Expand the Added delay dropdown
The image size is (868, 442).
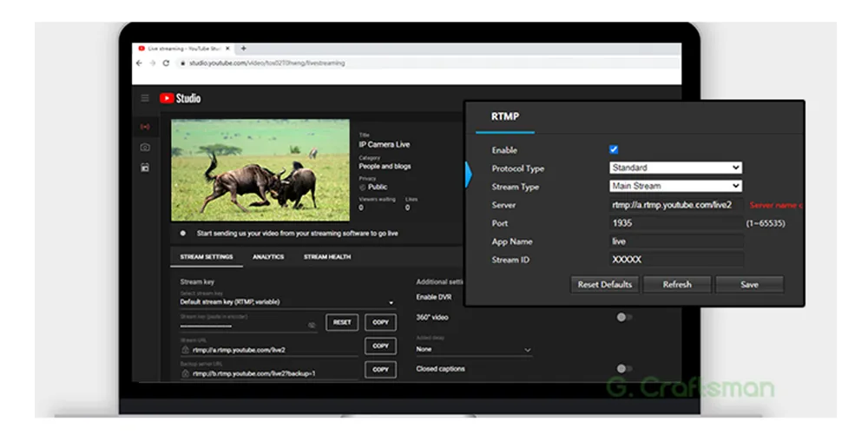pyautogui.click(x=474, y=349)
